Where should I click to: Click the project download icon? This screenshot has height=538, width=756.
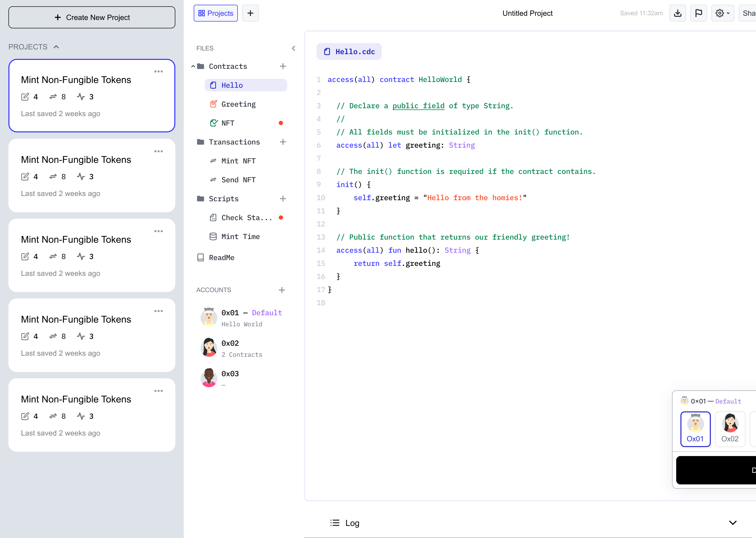coord(678,13)
